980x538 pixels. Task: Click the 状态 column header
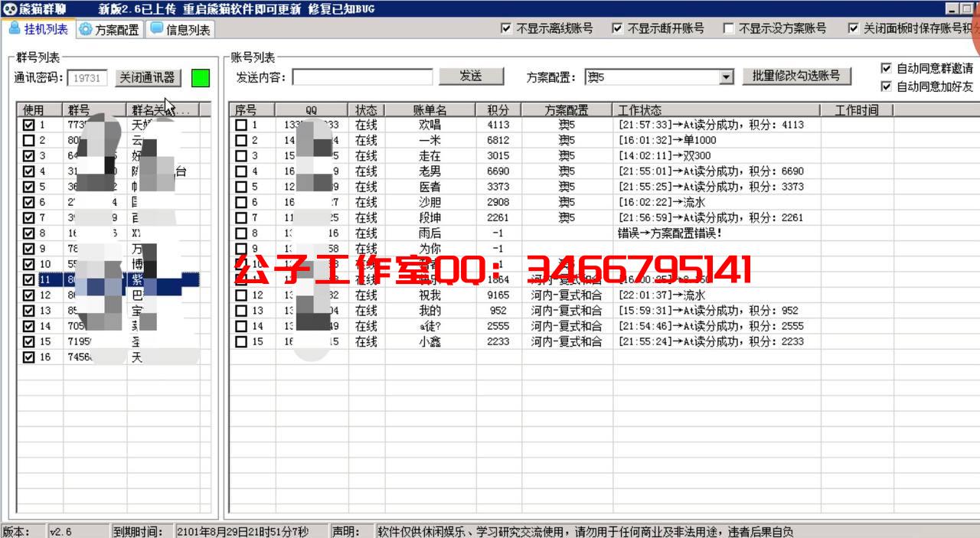(366, 110)
